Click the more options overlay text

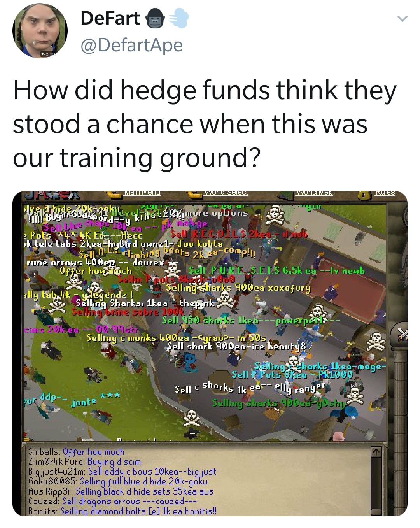click(217, 213)
